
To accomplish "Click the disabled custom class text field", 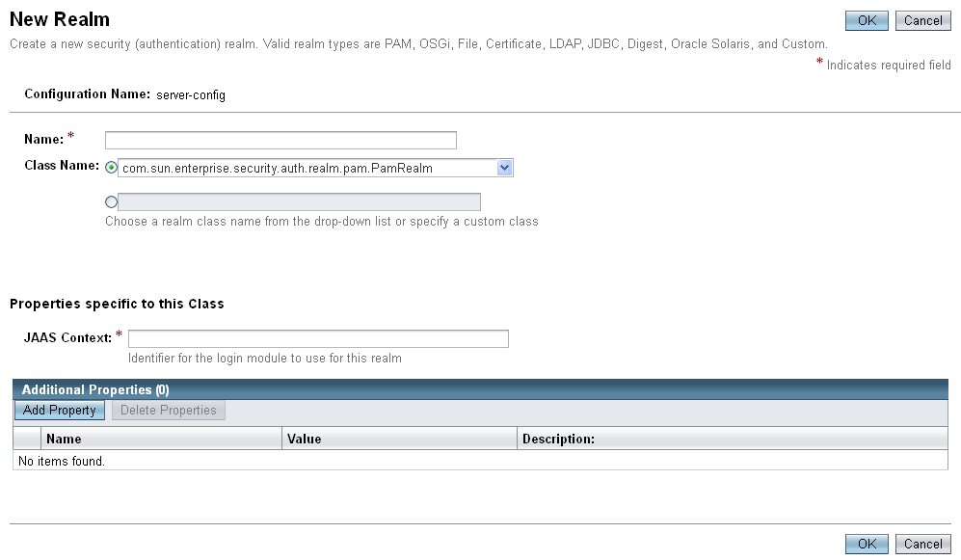I will (299, 201).
